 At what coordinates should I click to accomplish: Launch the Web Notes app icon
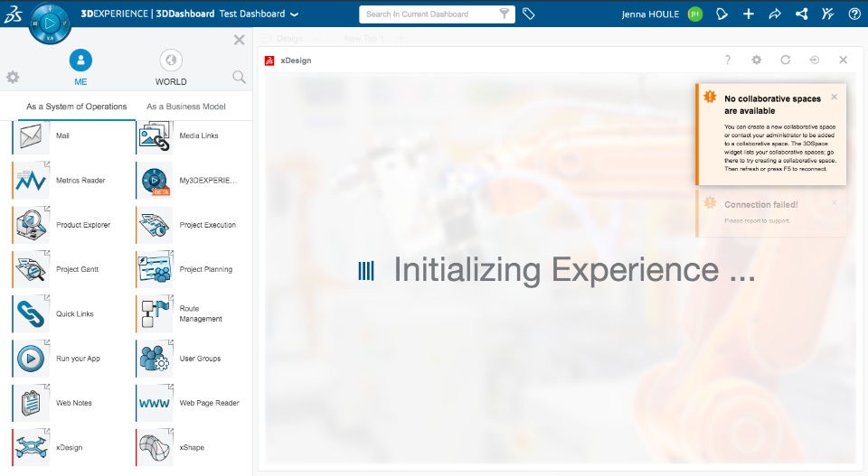[31, 403]
